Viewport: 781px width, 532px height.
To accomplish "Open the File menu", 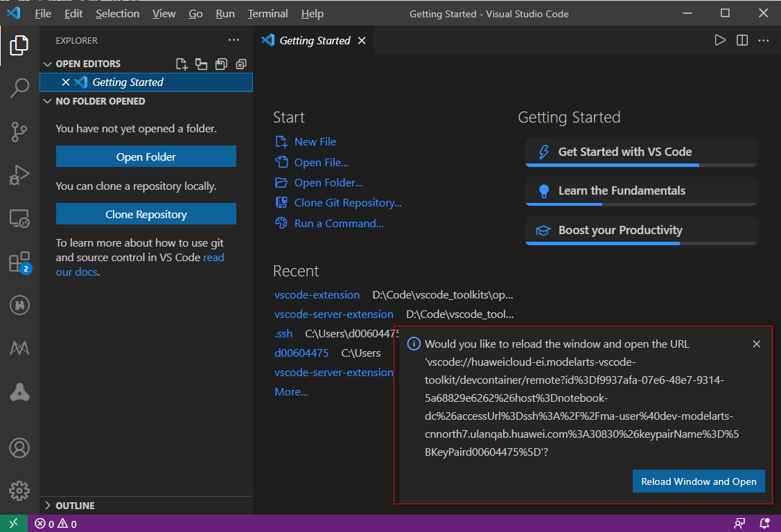I will pos(43,14).
